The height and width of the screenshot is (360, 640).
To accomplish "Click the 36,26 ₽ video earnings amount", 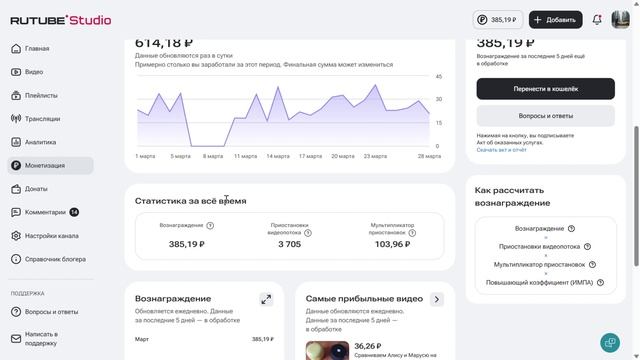I will (368, 346).
